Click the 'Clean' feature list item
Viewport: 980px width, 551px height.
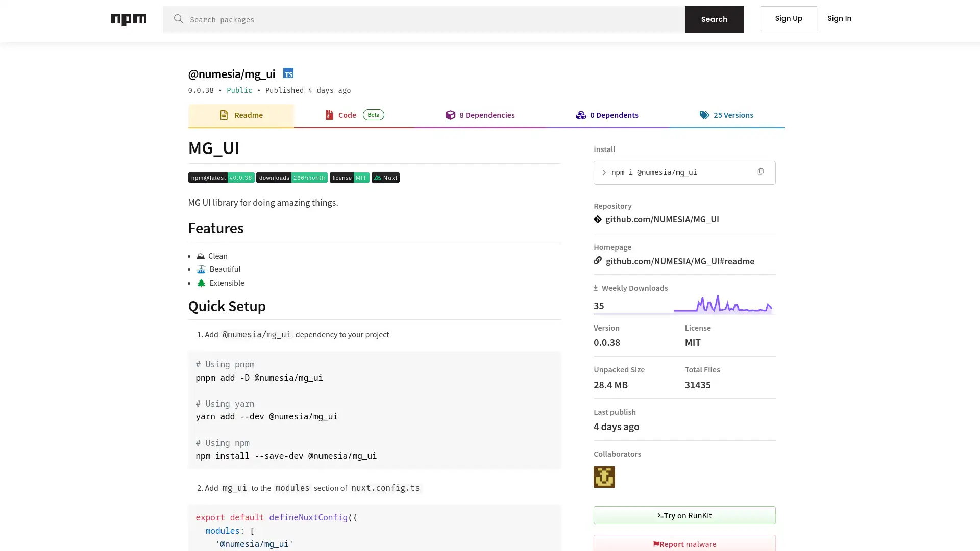click(212, 256)
